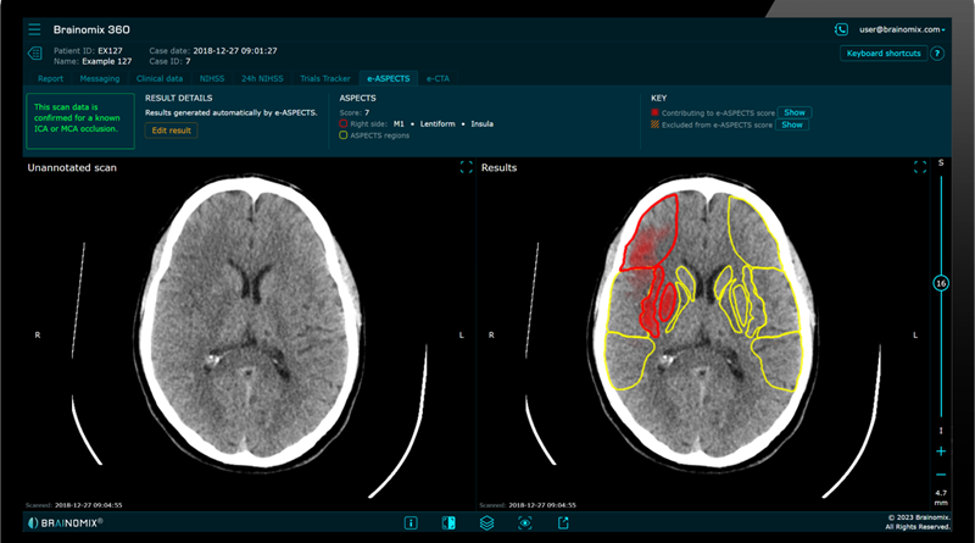The height and width of the screenshot is (543, 975).
Task: Zoom in with the plus icon
Action: 941,452
